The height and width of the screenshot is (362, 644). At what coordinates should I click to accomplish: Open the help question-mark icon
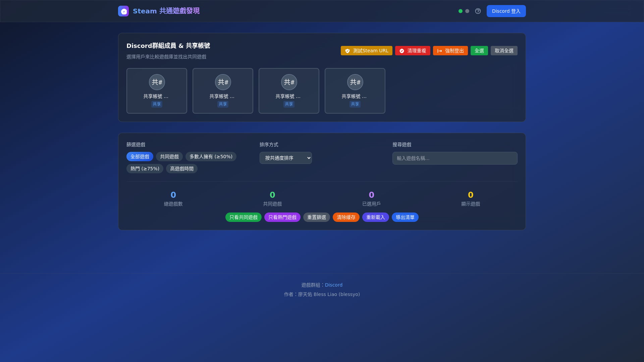tap(478, 11)
